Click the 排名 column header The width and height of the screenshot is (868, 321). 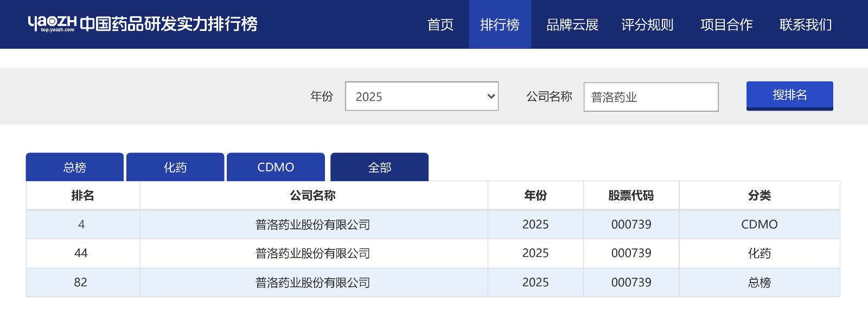click(x=82, y=195)
